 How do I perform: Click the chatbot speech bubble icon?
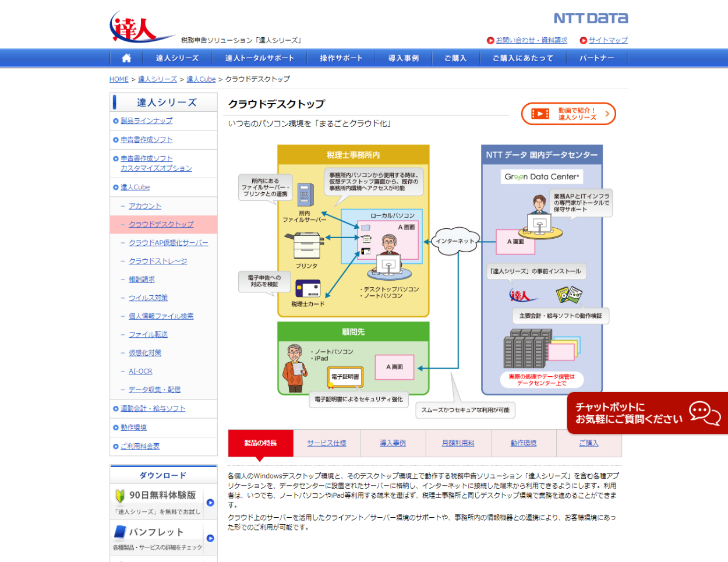[705, 413]
